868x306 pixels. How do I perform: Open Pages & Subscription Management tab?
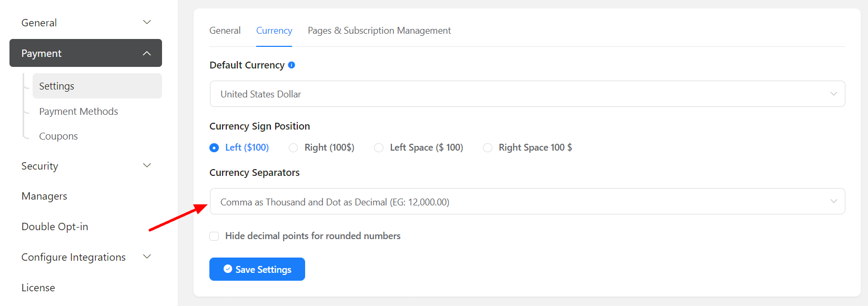[x=379, y=31]
